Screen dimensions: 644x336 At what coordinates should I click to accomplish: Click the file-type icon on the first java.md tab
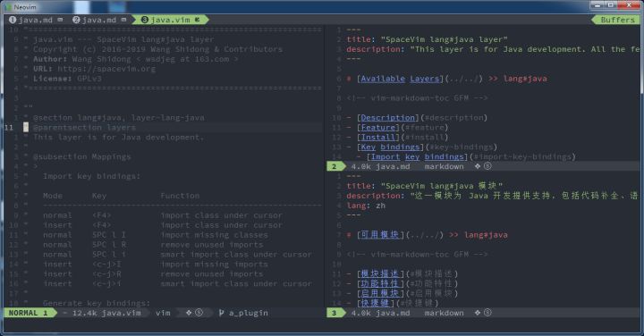tap(61, 20)
